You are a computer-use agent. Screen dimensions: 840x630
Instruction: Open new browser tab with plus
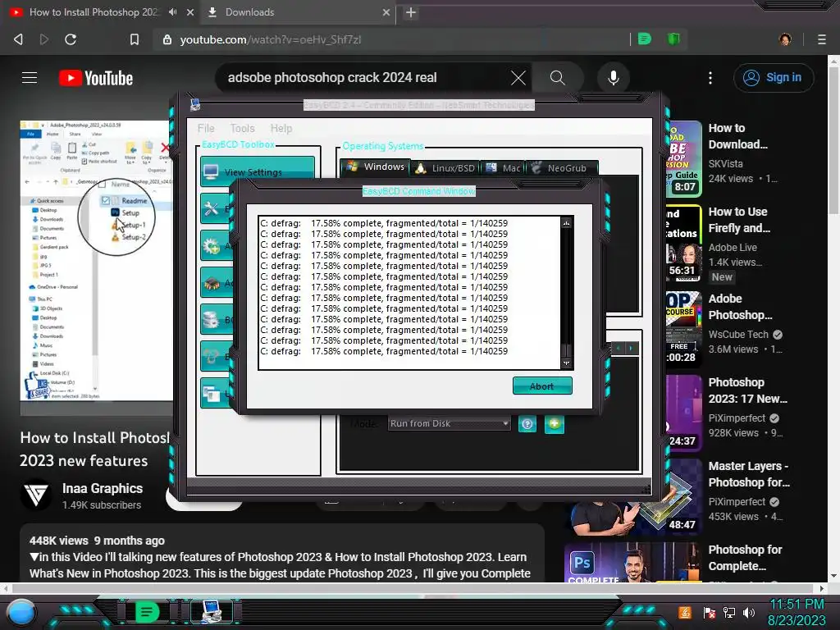pos(411,12)
